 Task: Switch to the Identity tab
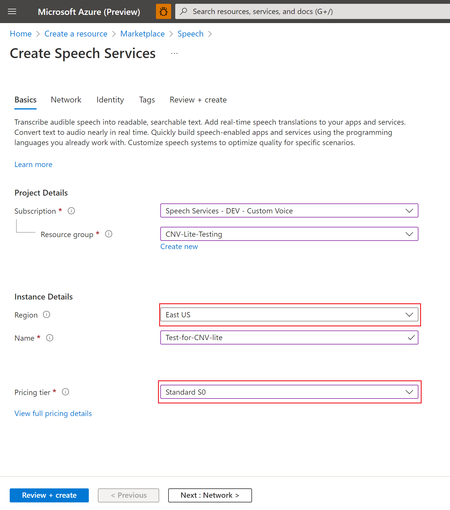click(110, 100)
